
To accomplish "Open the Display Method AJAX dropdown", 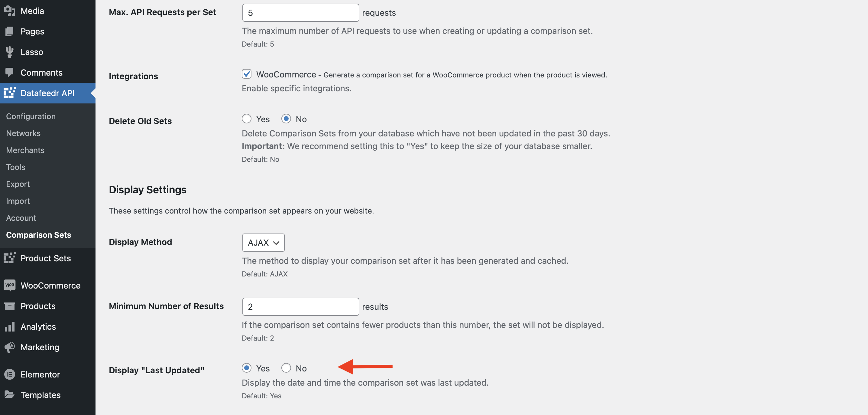I will click(263, 242).
